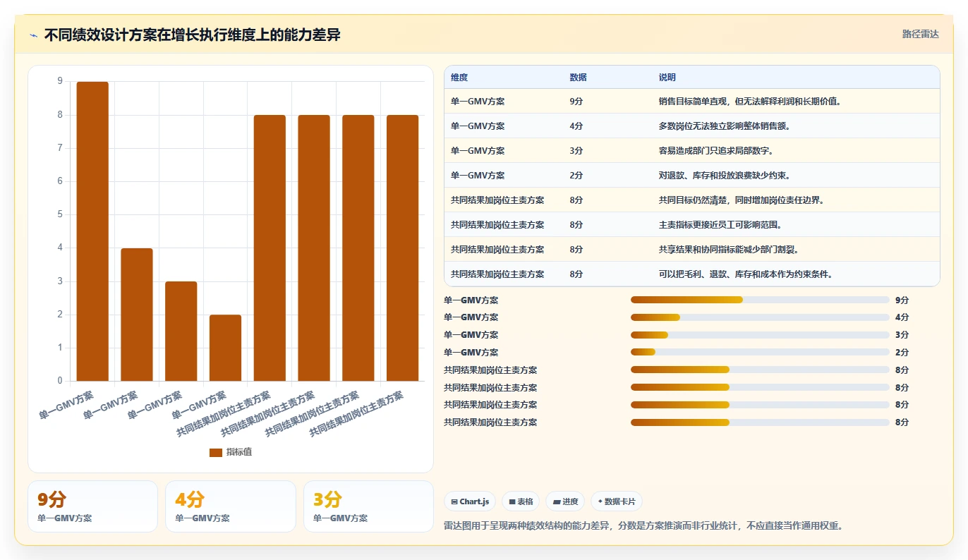This screenshot has width=968, height=560.
Task: Click the y-axis tick label 5
Action: click(60, 214)
